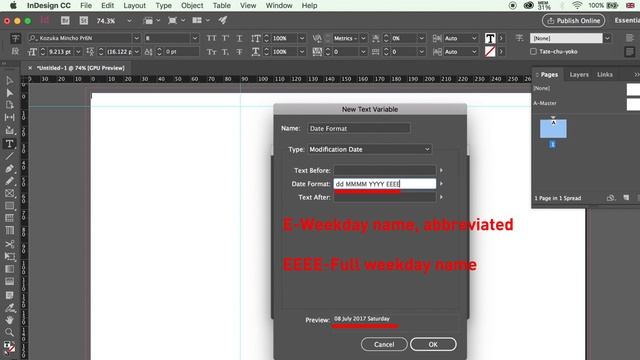The height and width of the screenshot is (360, 640).
Task: Switch to the Pages panel tab
Action: pos(549,75)
